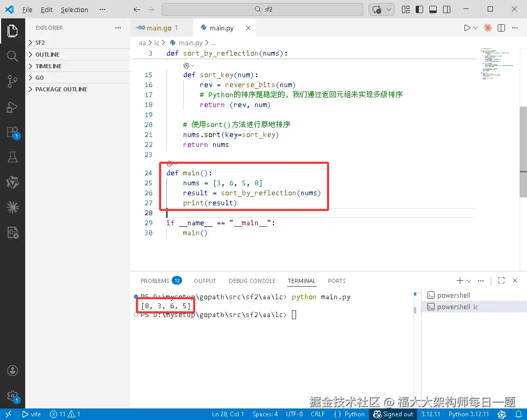The height and width of the screenshot is (420, 527).
Task: Select the powershell lc terminal
Action: click(x=474, y=307)
